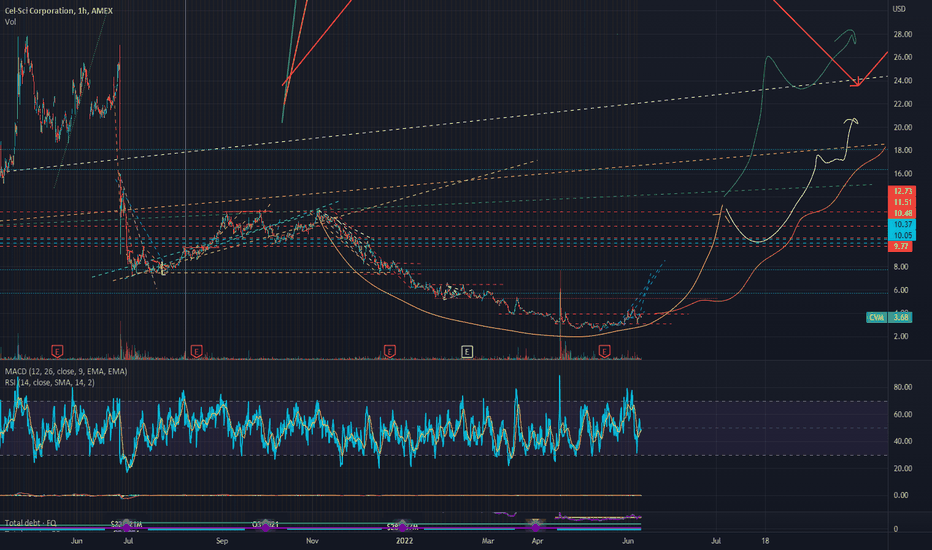Click the 20.00 RSI axis label
This screenshot has height=550, width=932.
[902, 469]
